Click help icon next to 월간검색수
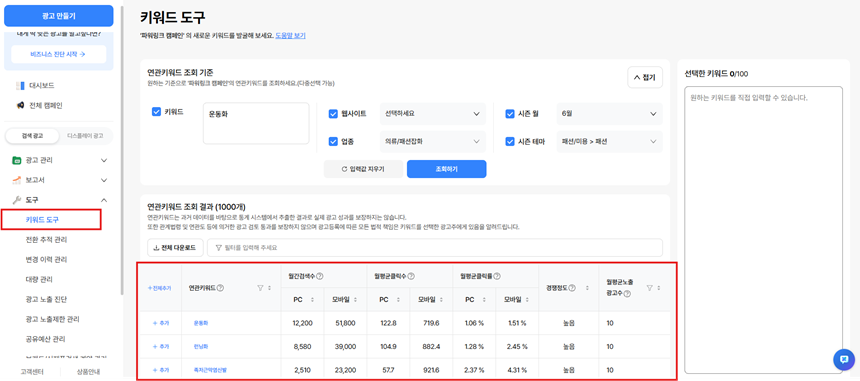Screen dimensions: 860x381 click(x=319, y=276)
